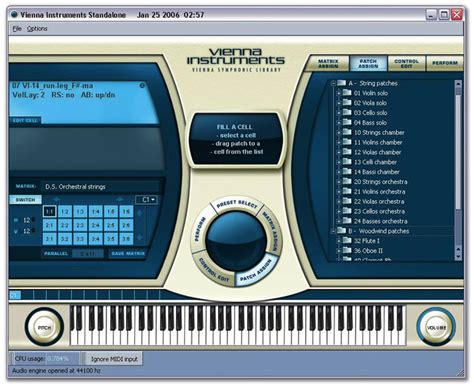Click the 22 Violas orchestra folder icon
The height and width of the screenshot is (387, 474).
(347, 201)
